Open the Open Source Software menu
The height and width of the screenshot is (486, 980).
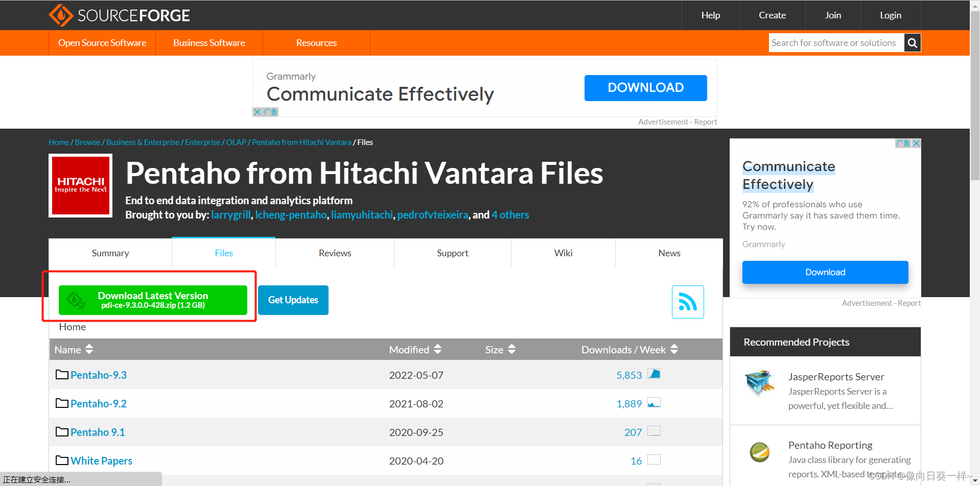click(102, 43)
